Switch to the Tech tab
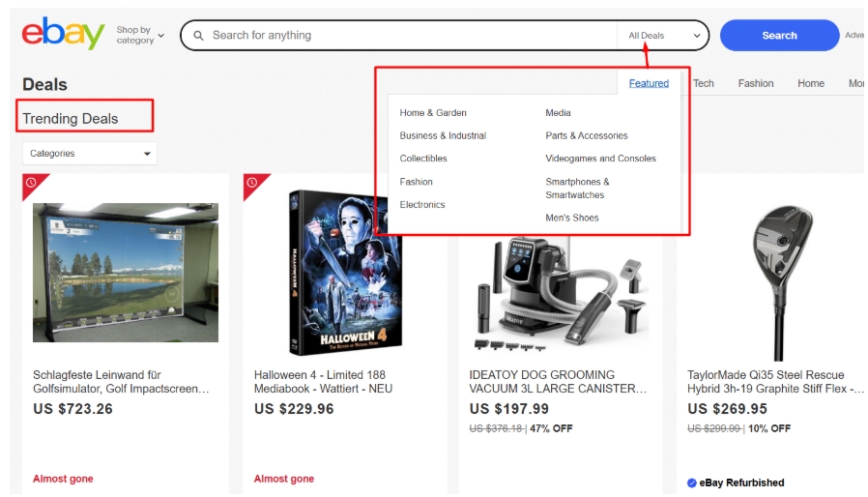 703,83
